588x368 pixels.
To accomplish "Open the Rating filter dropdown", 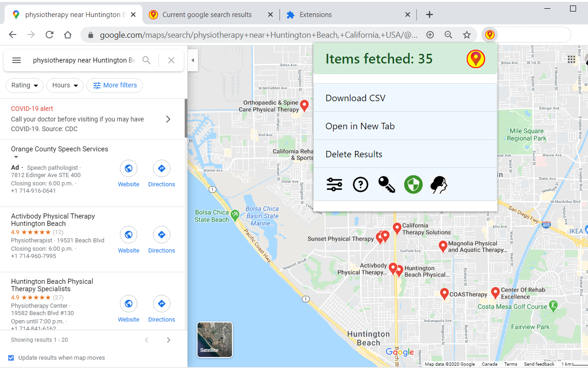I will tap(25, 86).
